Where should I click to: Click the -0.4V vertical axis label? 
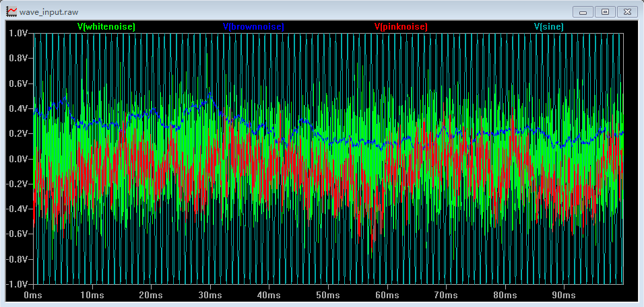[17, 209]
